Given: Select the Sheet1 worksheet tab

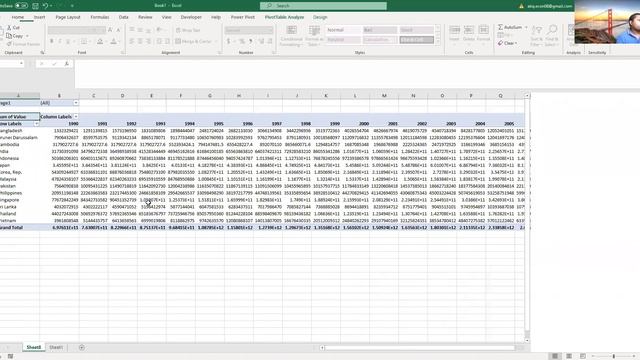Looking at the screenshot, I should tap(56, 347).
